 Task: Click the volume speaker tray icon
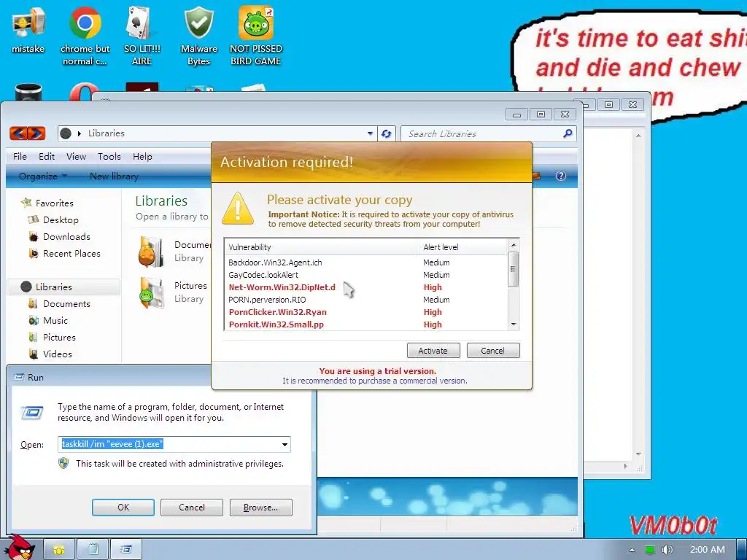[x=667, y=550]
